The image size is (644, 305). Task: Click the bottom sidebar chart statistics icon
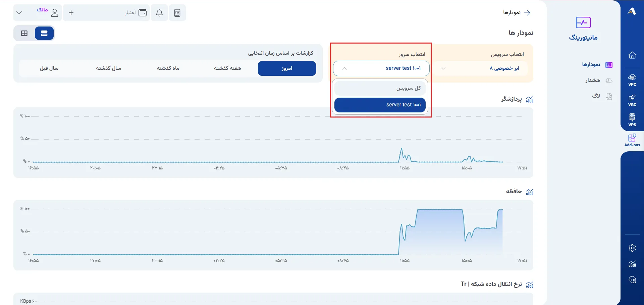tap(632, 264)
